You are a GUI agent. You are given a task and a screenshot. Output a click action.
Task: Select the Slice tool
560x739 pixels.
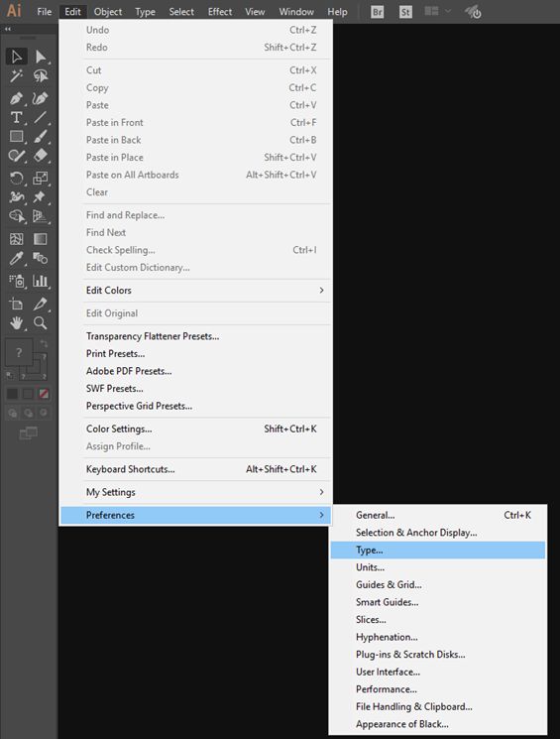pos(41,304)
